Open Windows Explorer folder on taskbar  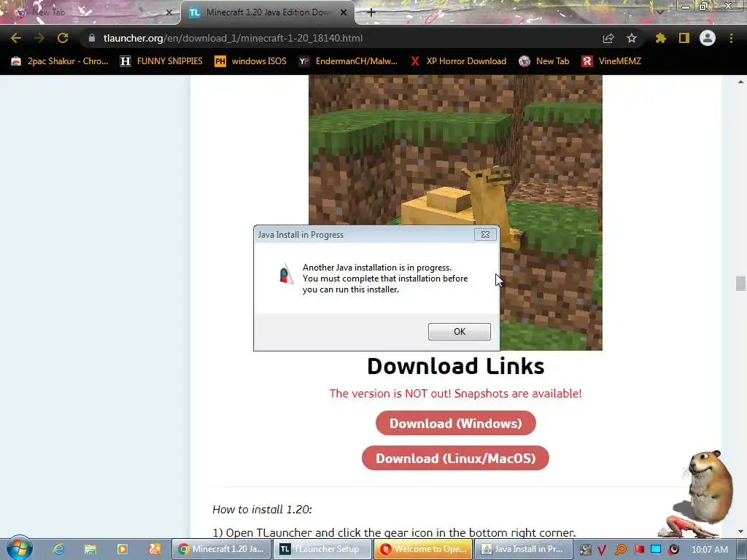[90, 549]
